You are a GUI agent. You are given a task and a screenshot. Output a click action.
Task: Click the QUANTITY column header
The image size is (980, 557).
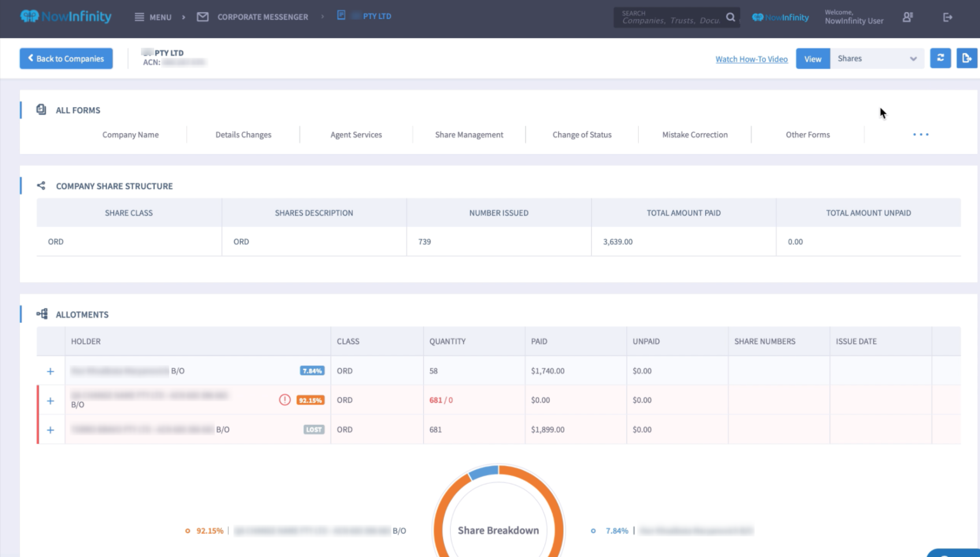point(447,341)
